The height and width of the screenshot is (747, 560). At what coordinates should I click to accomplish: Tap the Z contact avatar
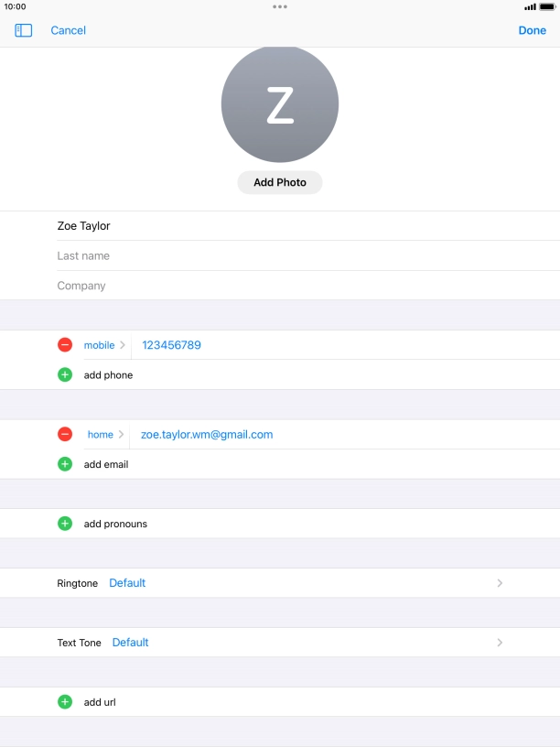click(280, 105)
